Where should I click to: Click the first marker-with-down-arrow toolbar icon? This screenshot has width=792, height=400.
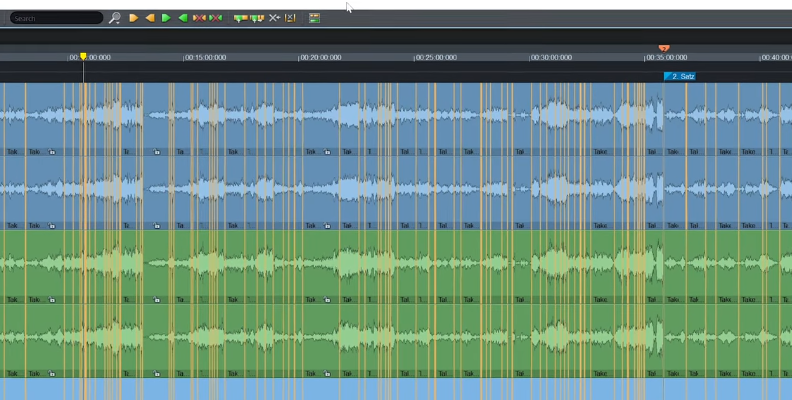(x=240, y=18)
